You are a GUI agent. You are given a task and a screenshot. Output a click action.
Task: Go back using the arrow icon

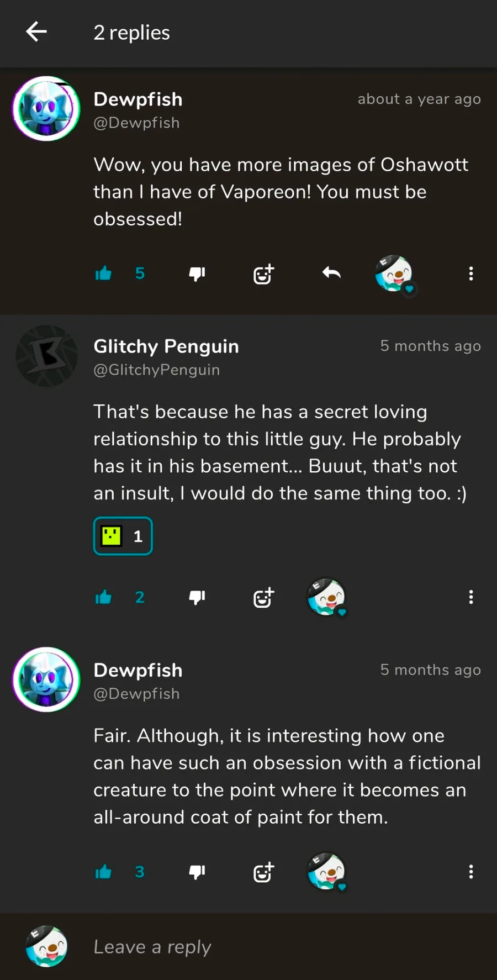point(36,32)
